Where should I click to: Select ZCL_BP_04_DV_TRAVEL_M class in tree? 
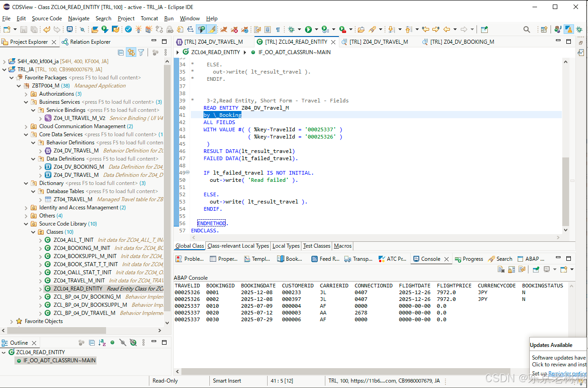click(84, 313)
